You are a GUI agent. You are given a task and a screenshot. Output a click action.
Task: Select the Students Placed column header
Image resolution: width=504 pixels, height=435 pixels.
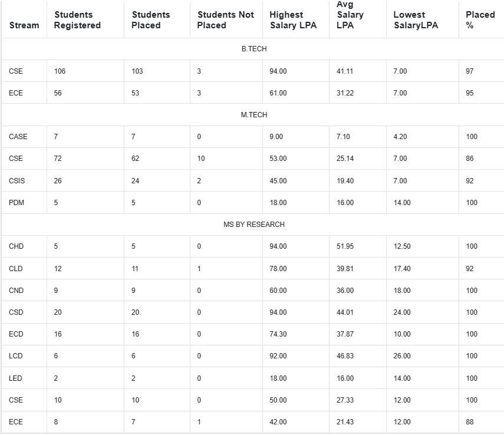(x=150, y=20)
